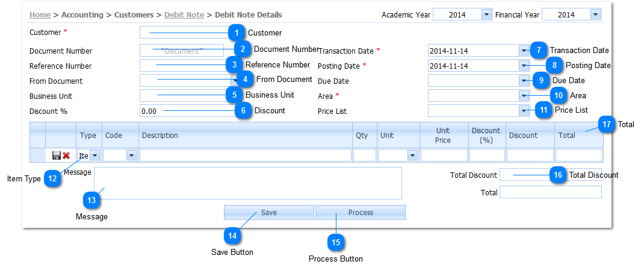This screenshot has width=644, height=273.
Task: Click the Process button
Action: [361, 213]
